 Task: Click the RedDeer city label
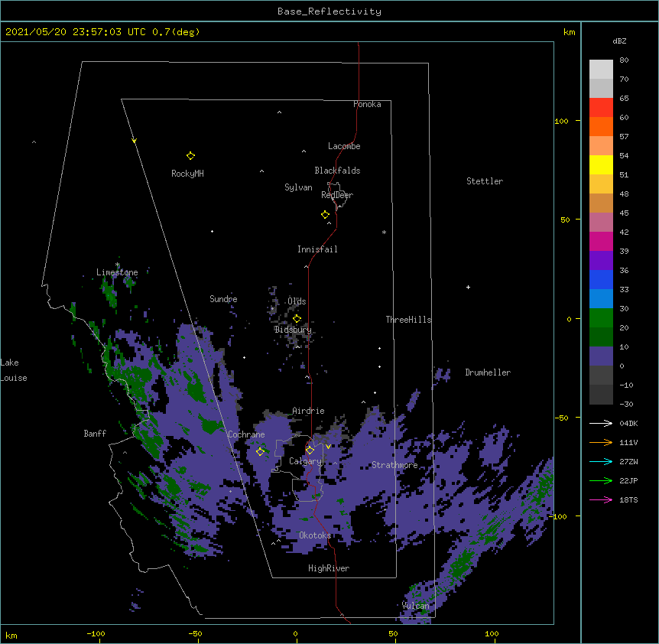click(x=337, y=194)
